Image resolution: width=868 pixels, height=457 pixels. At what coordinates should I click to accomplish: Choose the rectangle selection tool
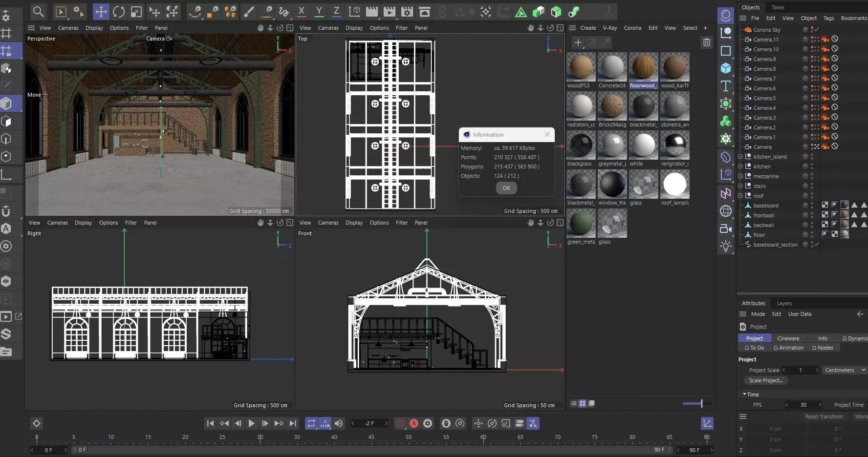coord(61,11)
